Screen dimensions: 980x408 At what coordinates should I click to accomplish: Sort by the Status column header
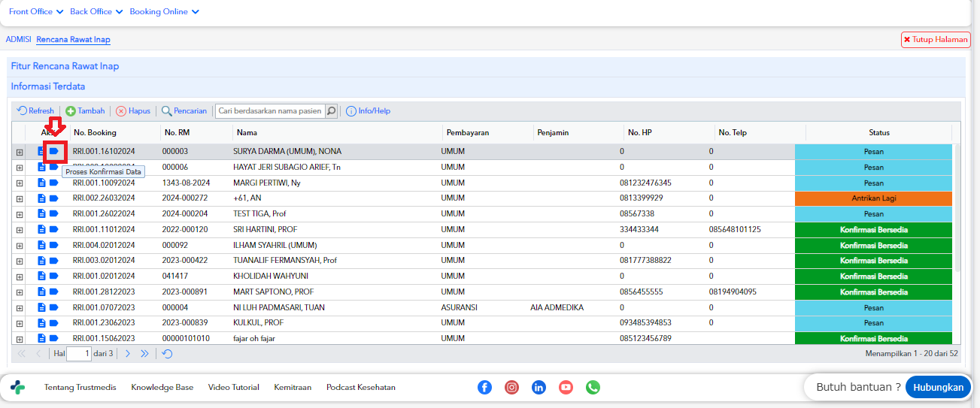click(878, 132)
